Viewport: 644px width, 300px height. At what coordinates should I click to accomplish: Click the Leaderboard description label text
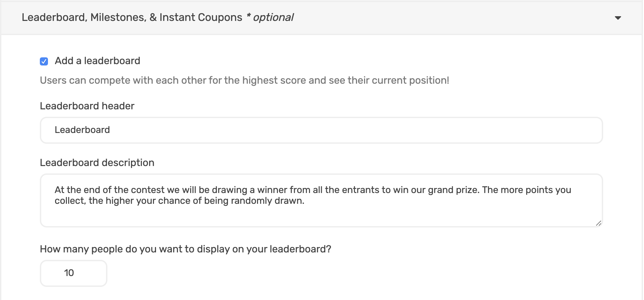pyautogui.click(x=97, y=163)
